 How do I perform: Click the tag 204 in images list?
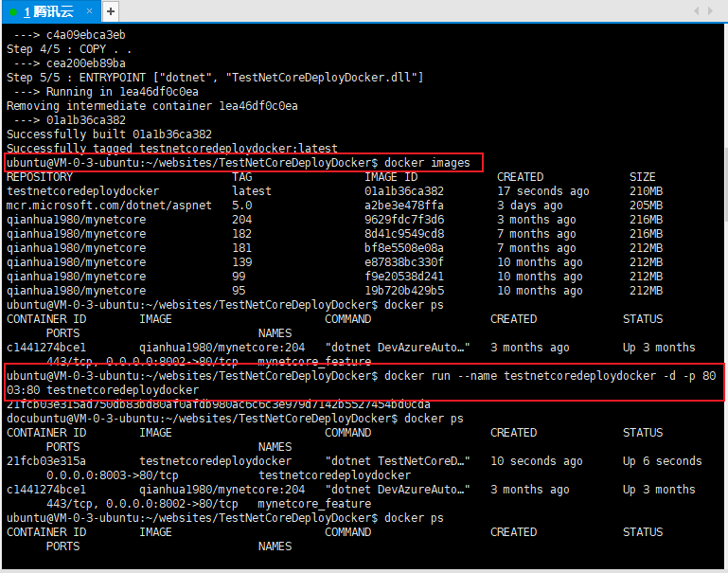click(x=242, y=220)
